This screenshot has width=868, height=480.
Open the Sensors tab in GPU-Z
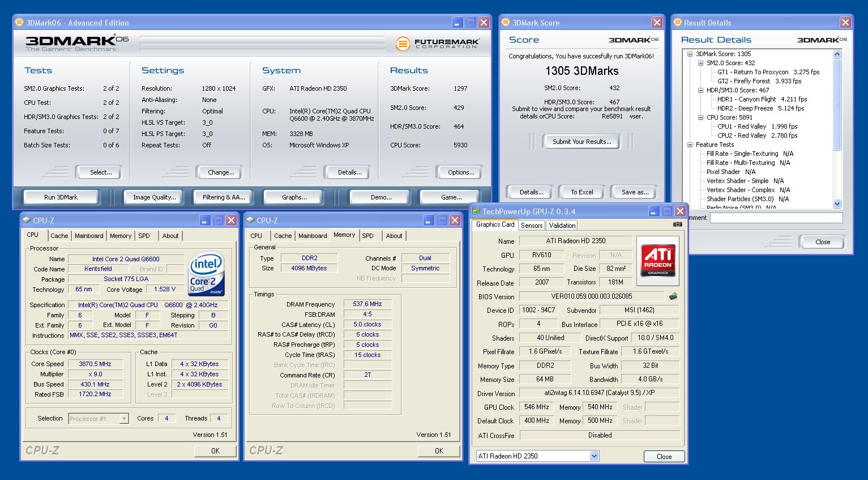tap(532, 225)
